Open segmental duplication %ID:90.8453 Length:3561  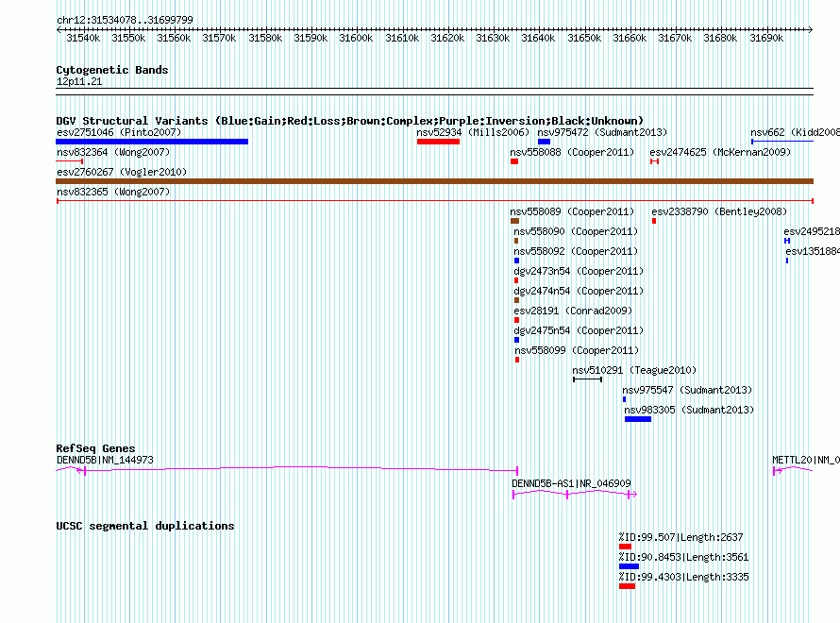pyautogui.click(x=683, y=557)
